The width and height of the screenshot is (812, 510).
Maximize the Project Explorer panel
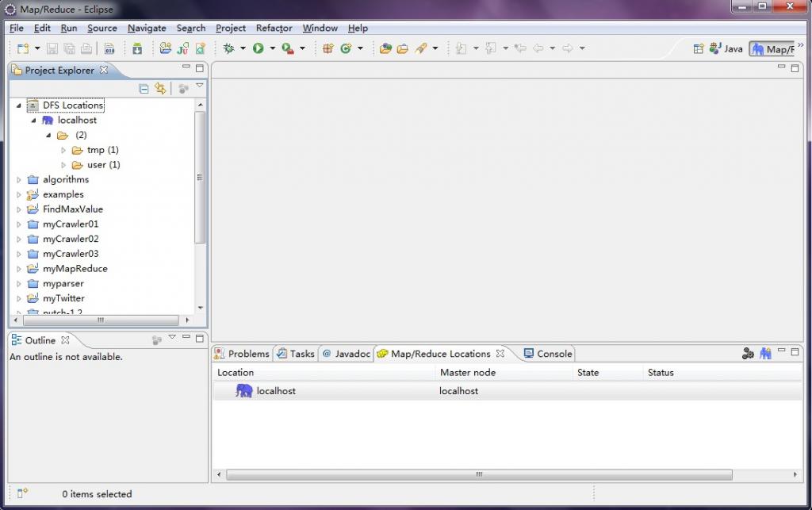tap(199, 68)
